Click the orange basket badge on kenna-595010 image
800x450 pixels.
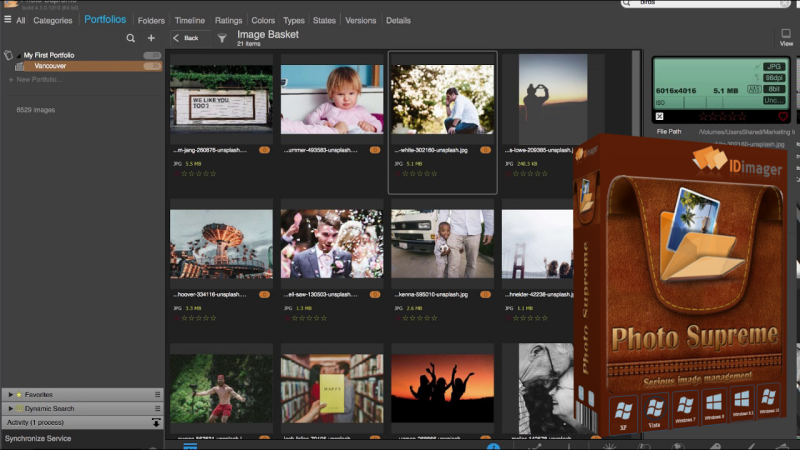click(485, 294)
